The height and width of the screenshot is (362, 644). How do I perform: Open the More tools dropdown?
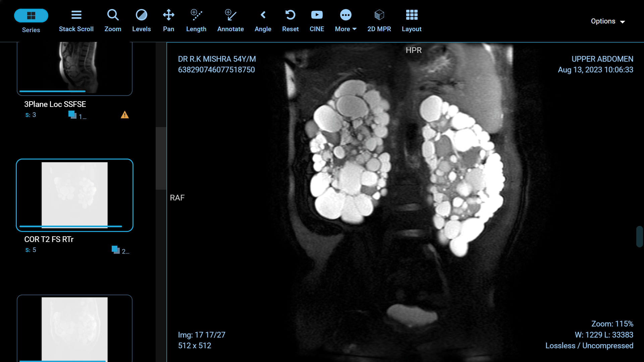click(345, 20)
